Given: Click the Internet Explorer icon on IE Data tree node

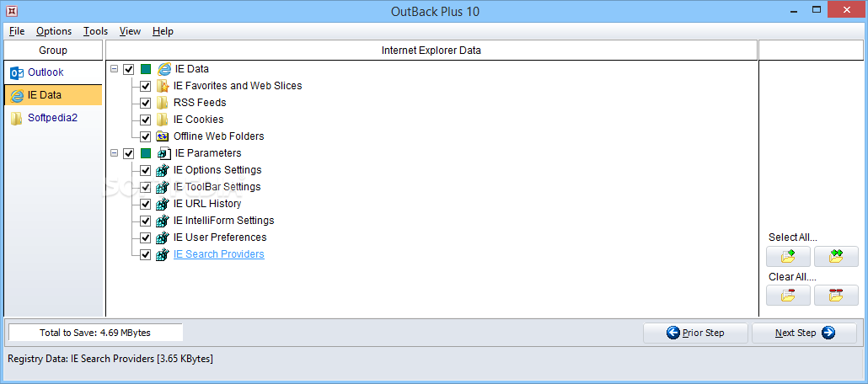Looking at the screenshot, I should click(164, 69).
